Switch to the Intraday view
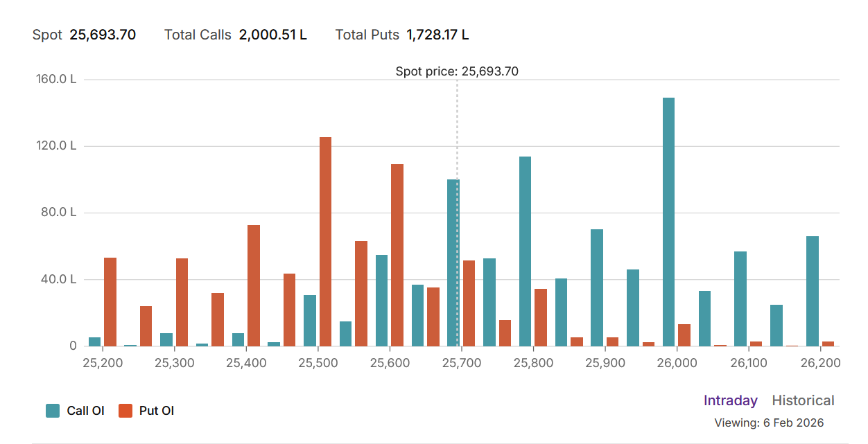Viewport: 868px width, 444px height. pyautogui.click(x=730, y=400)
